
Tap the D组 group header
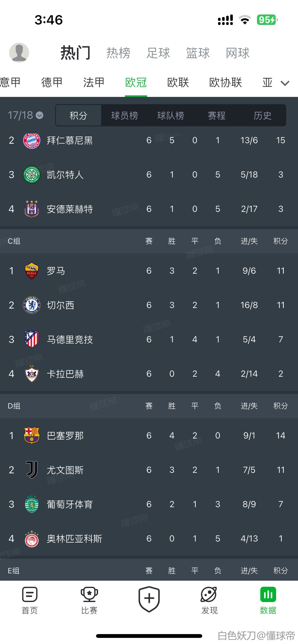click(x=14, y=406)
